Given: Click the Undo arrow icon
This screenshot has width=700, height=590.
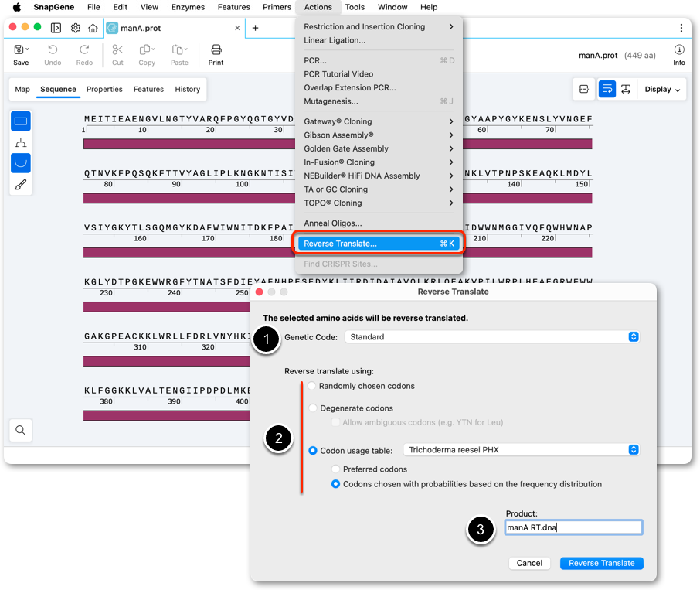Looking at the screenshot, I should (x=53, y=49).
